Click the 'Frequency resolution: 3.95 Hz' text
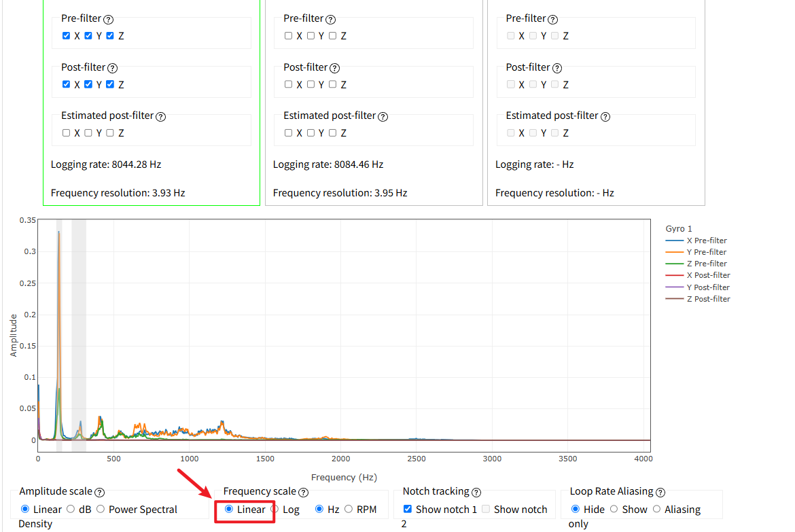The image size is (795, 532). 340,193
